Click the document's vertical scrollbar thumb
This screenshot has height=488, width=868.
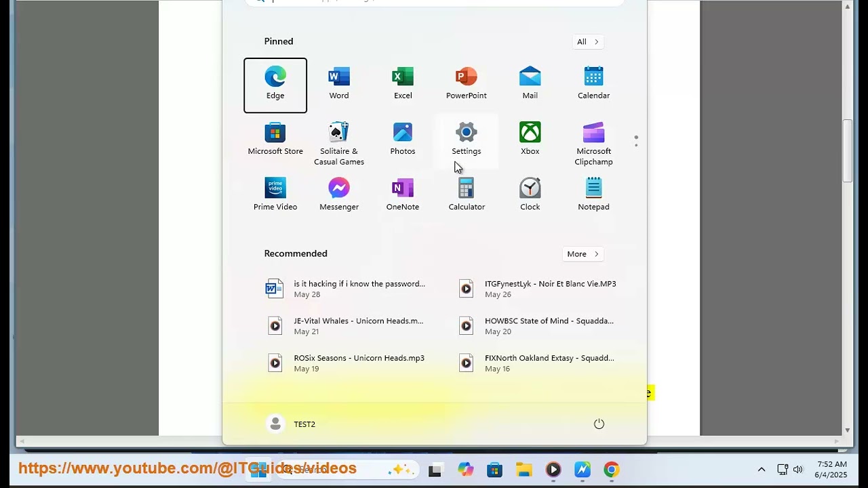click(x=848, y=150)
